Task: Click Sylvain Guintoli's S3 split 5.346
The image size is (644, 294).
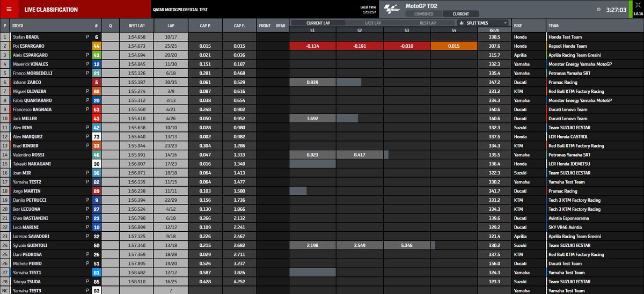Action: pos(406,245)
